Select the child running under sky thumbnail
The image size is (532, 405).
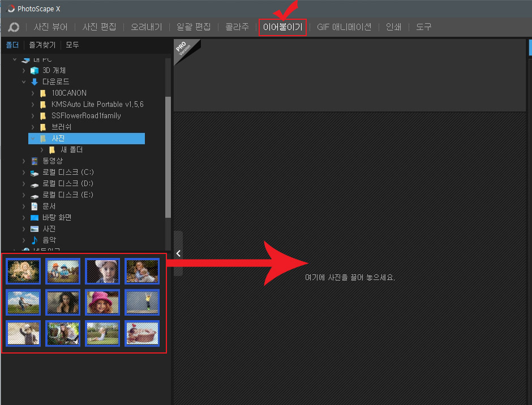pos(23,302)
